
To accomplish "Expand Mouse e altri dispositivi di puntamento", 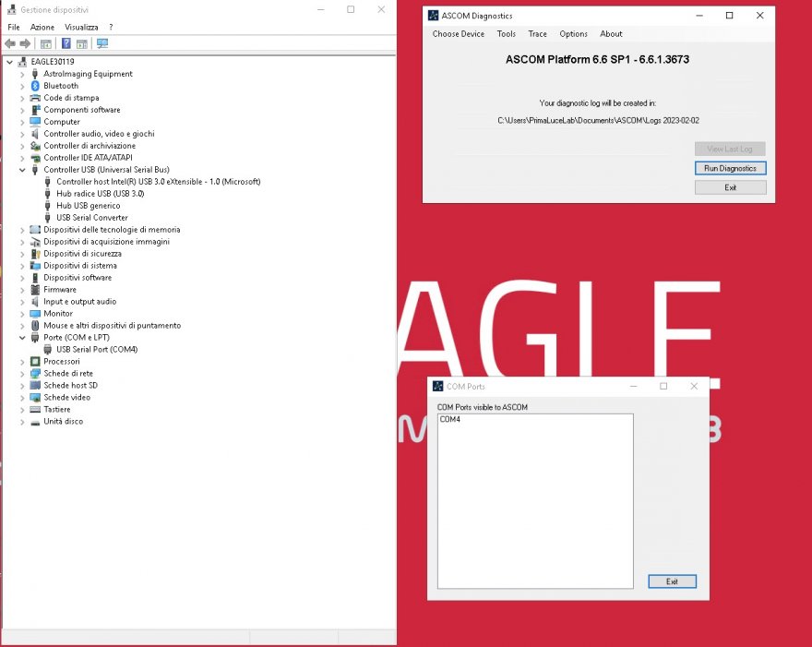I will tap(22, 326).
